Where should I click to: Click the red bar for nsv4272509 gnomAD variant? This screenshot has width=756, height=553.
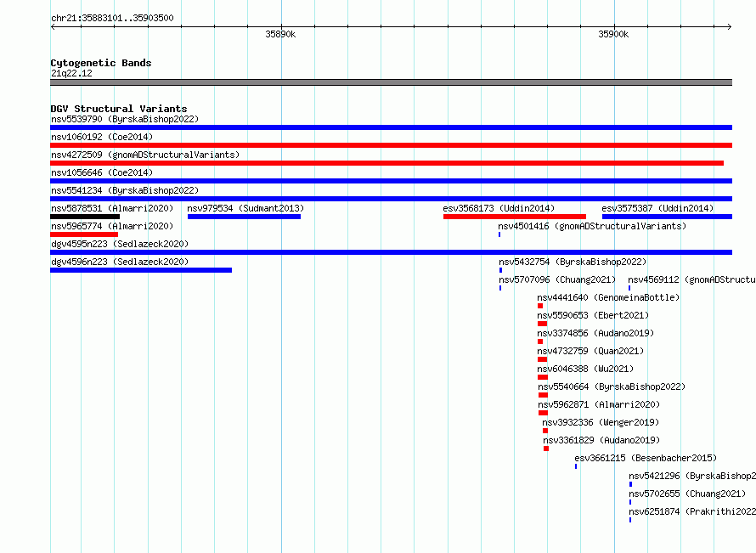coord(386,163)
